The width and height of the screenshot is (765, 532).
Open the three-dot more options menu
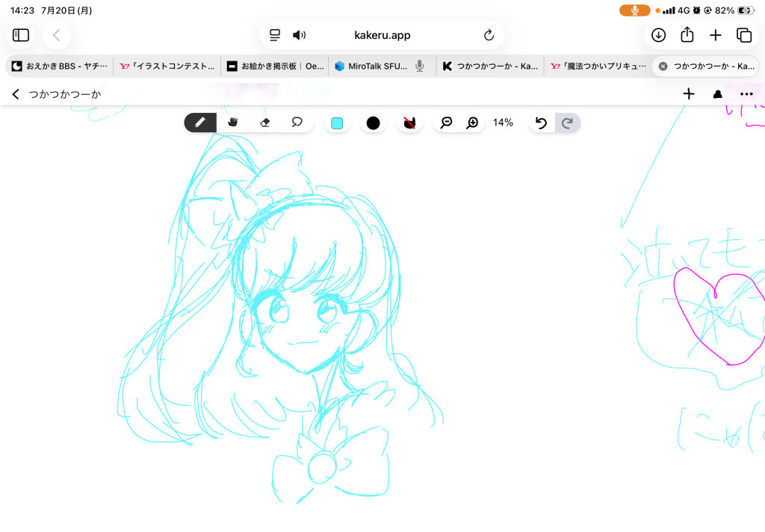coord(746,94)
